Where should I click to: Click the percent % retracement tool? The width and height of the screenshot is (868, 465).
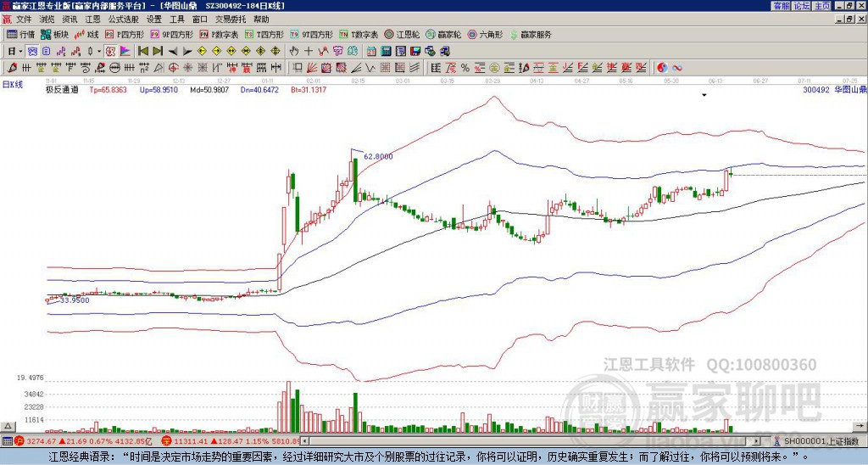pyautogui.click(x=465, y=68)
